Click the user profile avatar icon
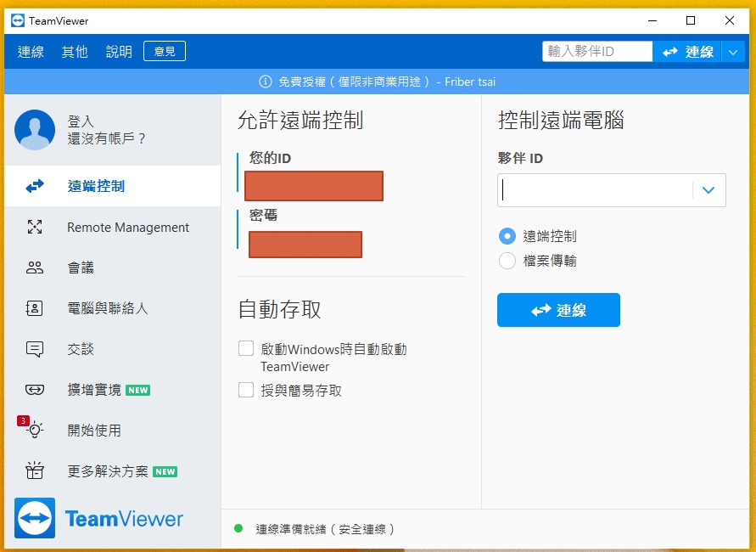756x552 pixels. click(35, 130)
